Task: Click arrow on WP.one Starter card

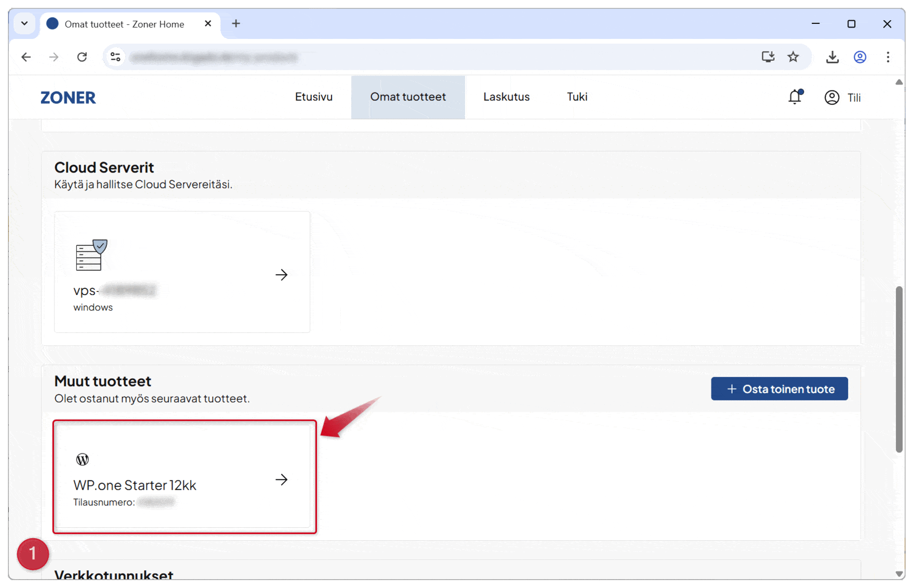Action: point(281,479)
